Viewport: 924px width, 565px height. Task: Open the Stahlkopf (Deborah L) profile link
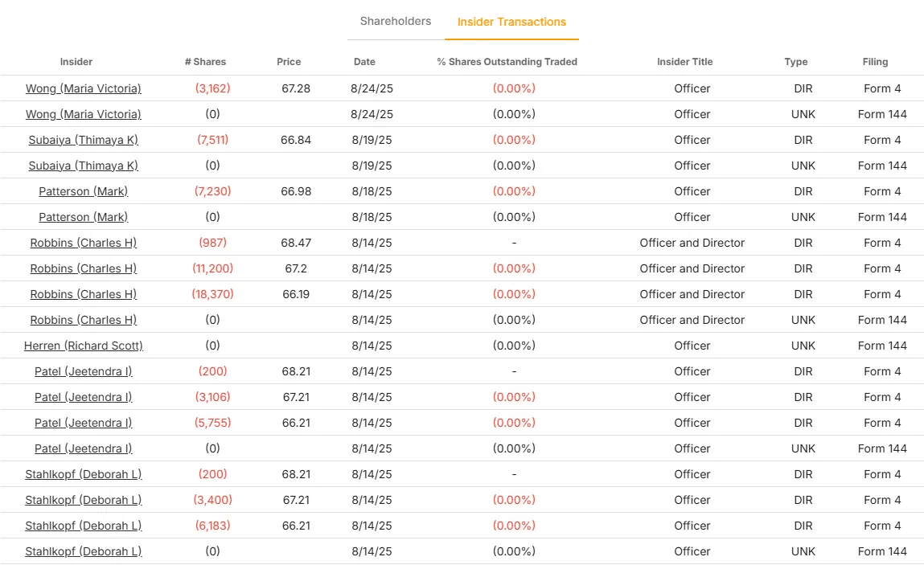[x=83, y=474]
